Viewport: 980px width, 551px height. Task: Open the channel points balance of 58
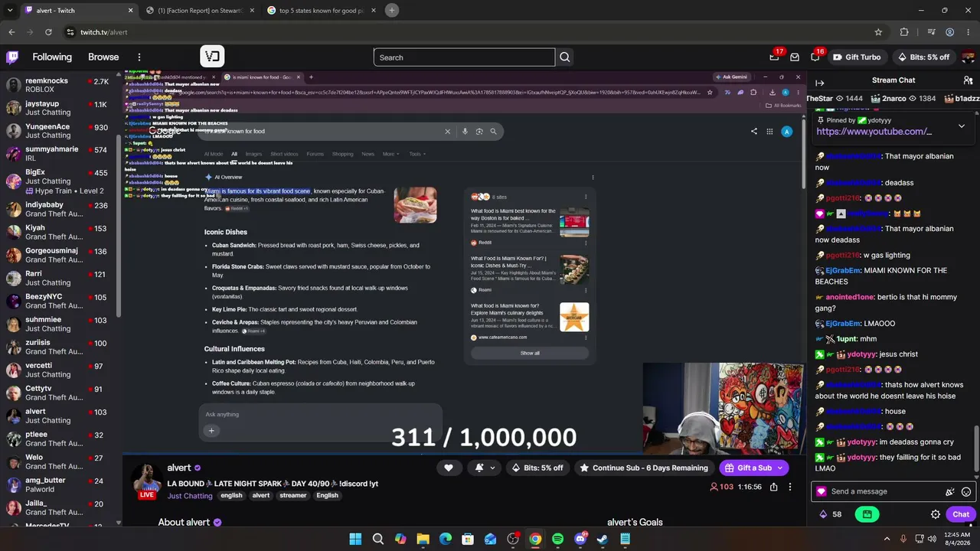click(x=830, y=514)
